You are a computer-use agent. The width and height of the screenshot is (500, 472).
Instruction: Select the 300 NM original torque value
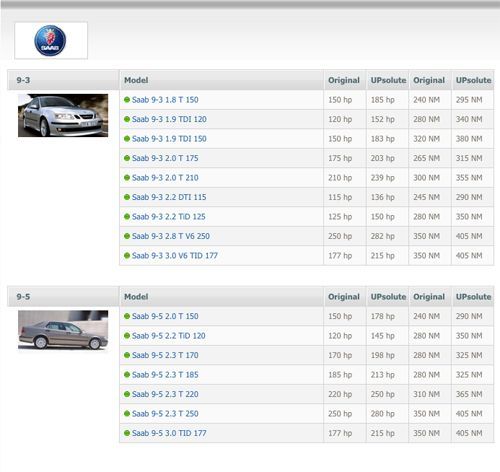[427, 178]
